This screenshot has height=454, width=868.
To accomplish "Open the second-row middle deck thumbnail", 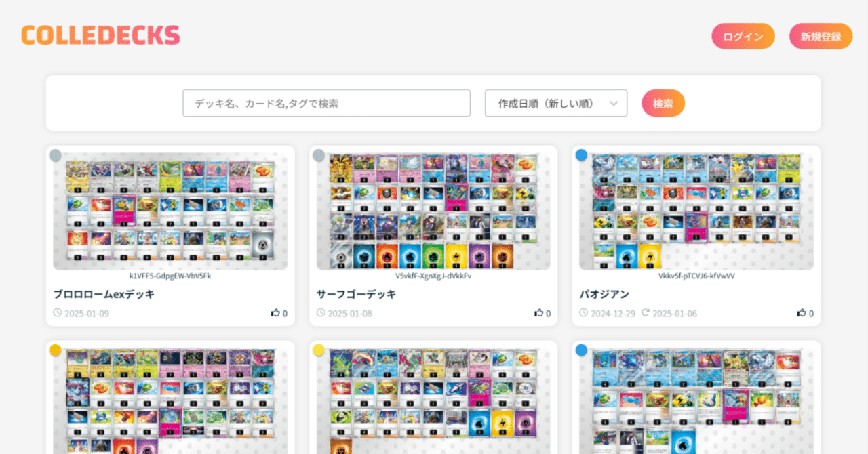I will 433,400.
